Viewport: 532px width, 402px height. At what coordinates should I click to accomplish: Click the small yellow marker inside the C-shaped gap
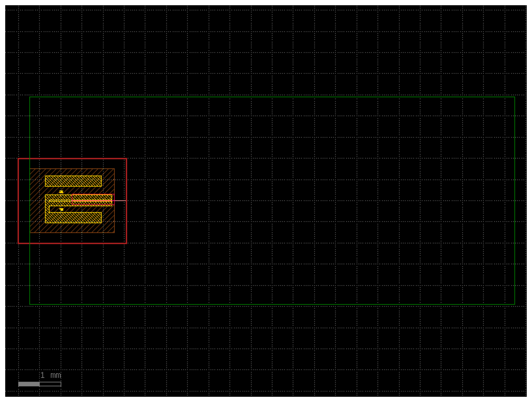[x=62, y=209]
